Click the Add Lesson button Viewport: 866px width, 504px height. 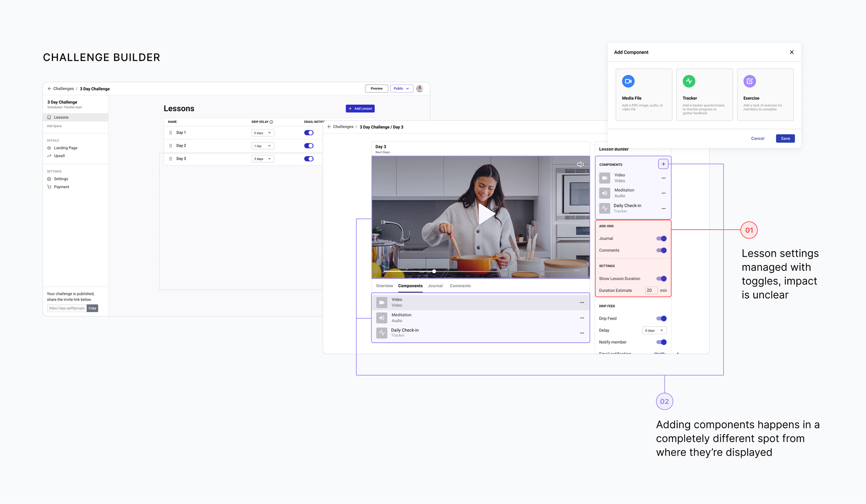click(x=360, y=109)
